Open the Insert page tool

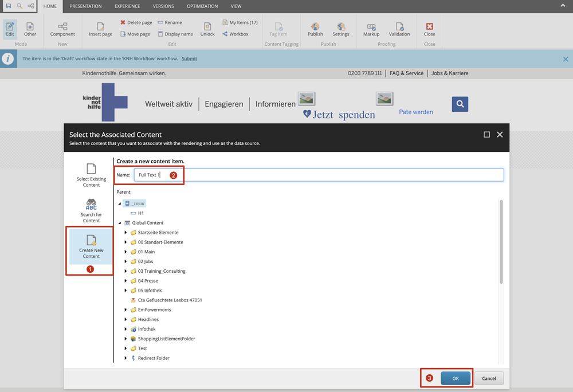100,29
